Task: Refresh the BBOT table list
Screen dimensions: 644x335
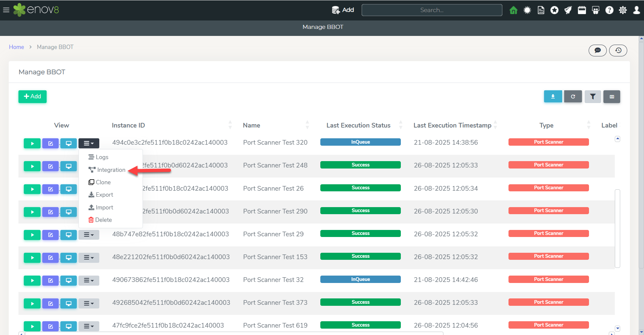Action: click(573, 97)
